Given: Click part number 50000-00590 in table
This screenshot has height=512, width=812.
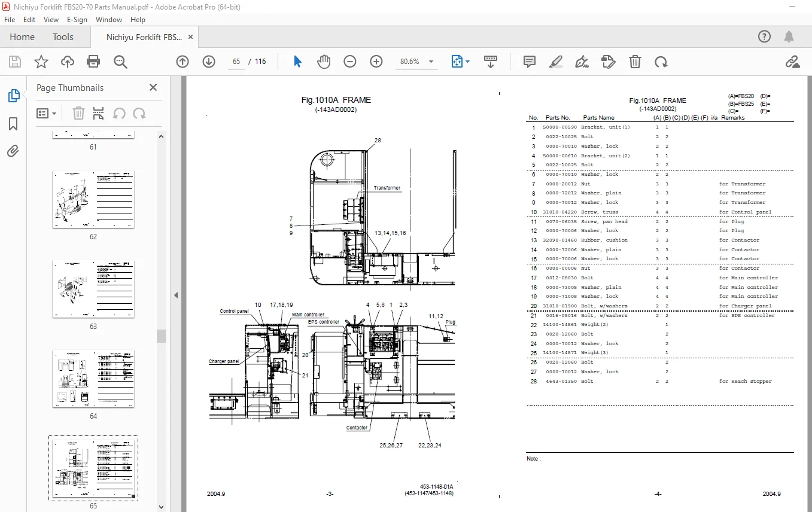Looking at the screenshot, I should (559, 127).
